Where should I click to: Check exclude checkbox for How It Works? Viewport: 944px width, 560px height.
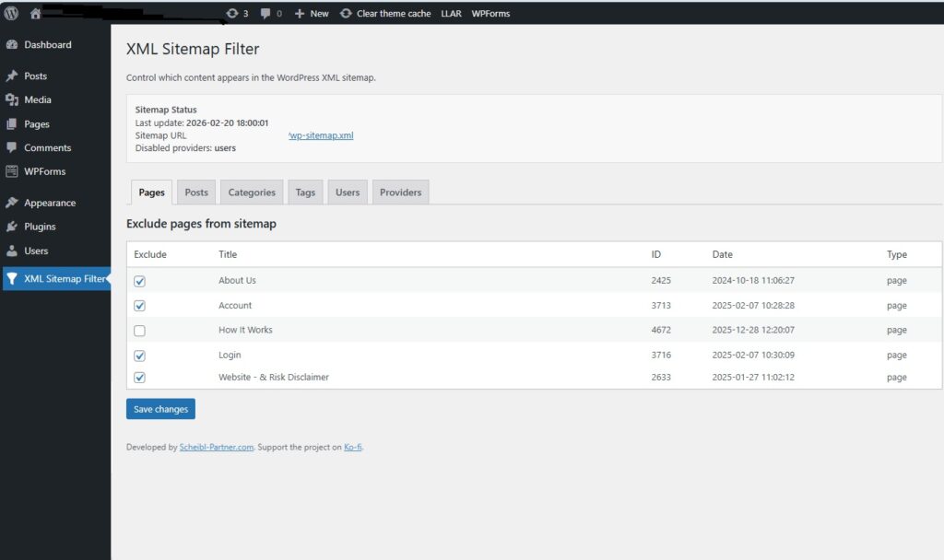(x=139, y=331)
